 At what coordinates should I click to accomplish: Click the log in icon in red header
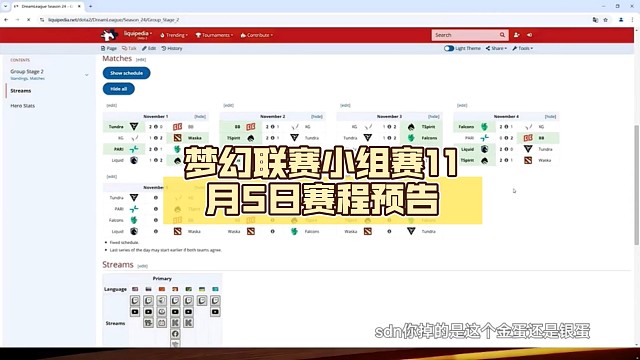tap(530, 35)
